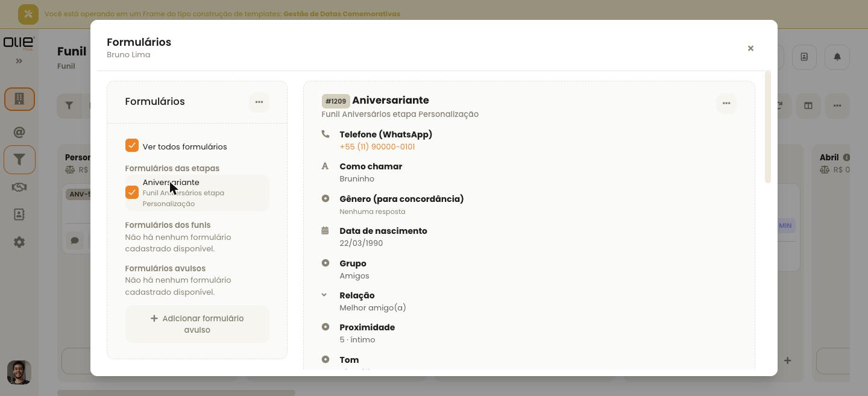
Task: Expand the Relação dropdown chevron
Action: point(324,295)
